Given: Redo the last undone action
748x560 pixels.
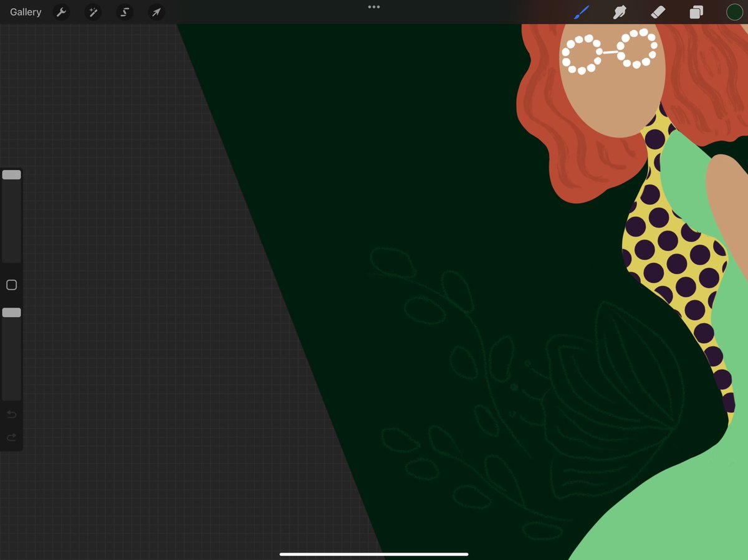Looking at the screenshot, I should [x=11, y=437].
